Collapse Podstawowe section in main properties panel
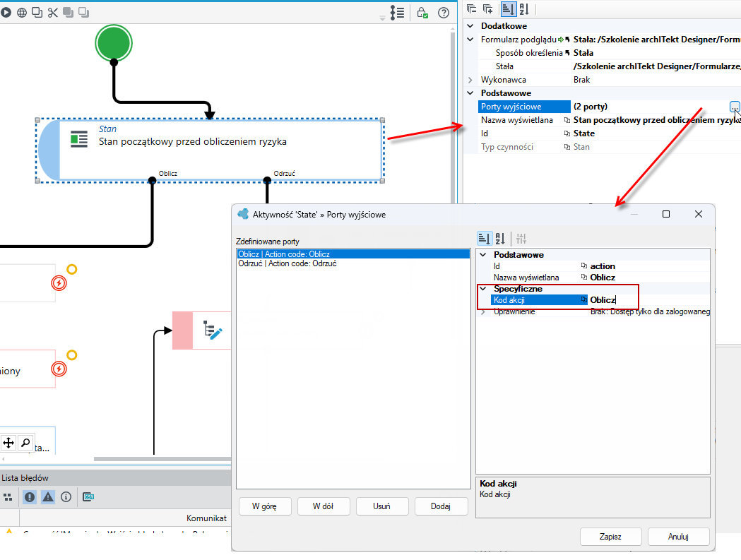The image size is (741, 560). (470, 93)
